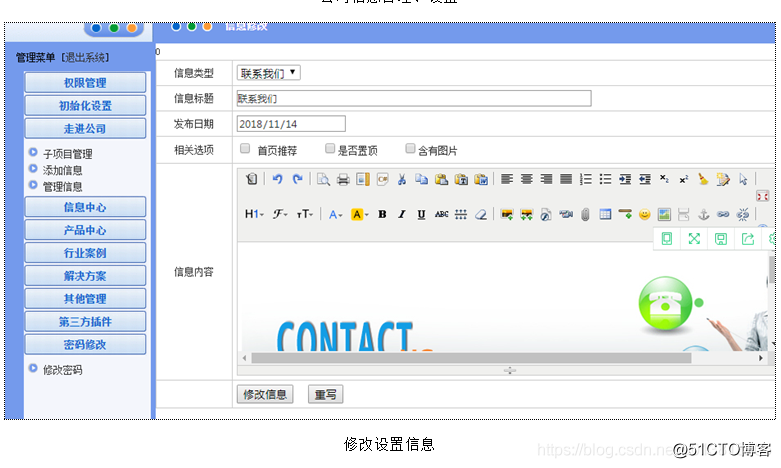Apply subscript formatting
Viewport: 781px width, 468px height.
(x=664, y=179)
